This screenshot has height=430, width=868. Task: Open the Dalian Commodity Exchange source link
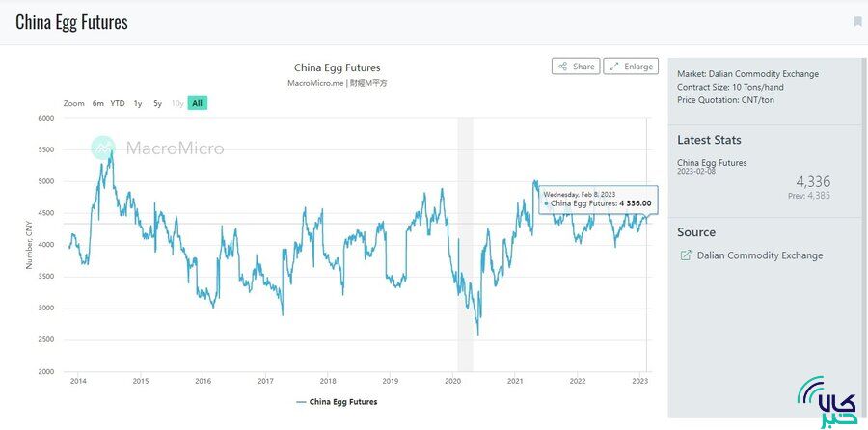(x=759, y=255)
